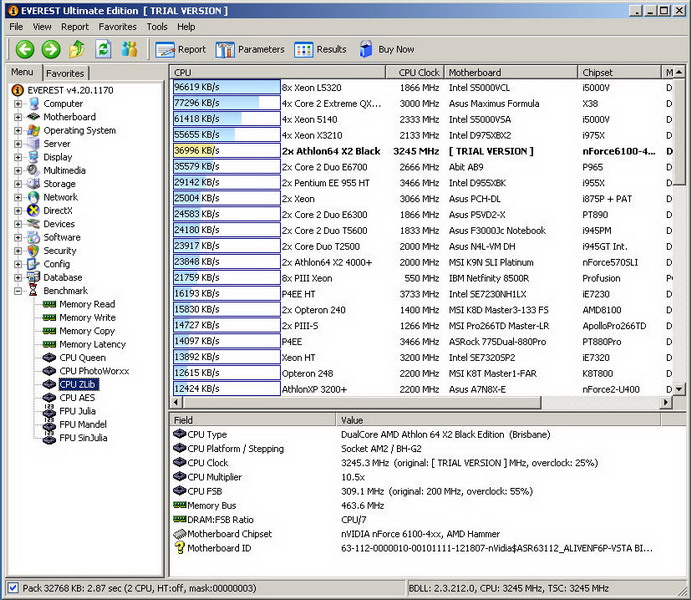
Task: Sort by the CPU Clock column header
Action: (x=419, y=73)
